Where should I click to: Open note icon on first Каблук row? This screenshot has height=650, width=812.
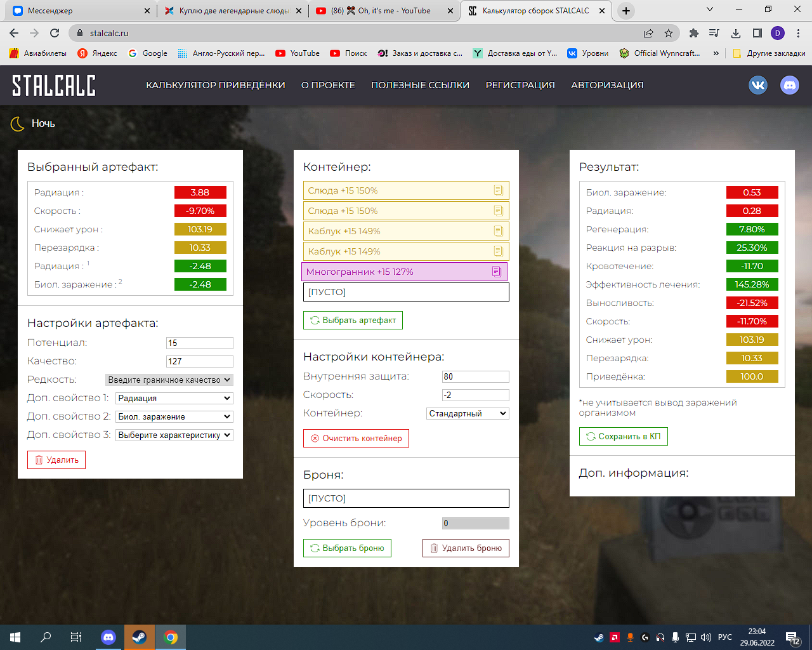[x=499, y=231]
